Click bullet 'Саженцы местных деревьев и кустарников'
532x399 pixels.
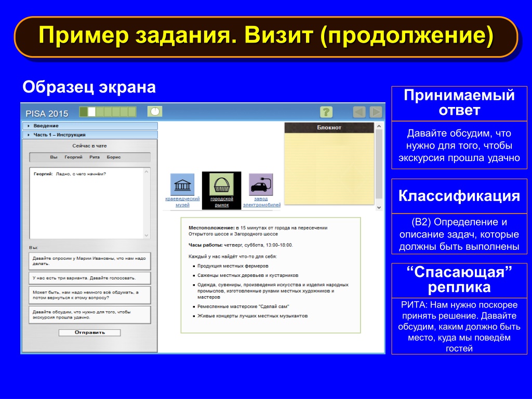point(248,275)
